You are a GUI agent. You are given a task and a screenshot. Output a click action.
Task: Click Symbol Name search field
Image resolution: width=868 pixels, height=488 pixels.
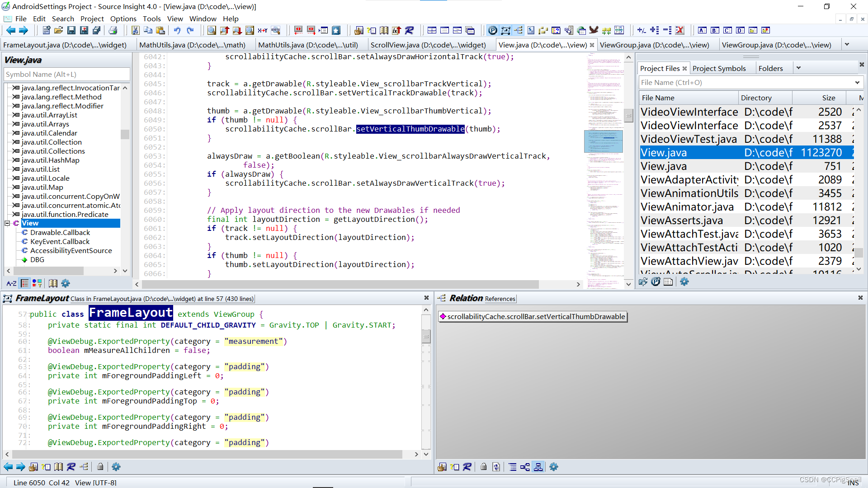tap(67, 74)
